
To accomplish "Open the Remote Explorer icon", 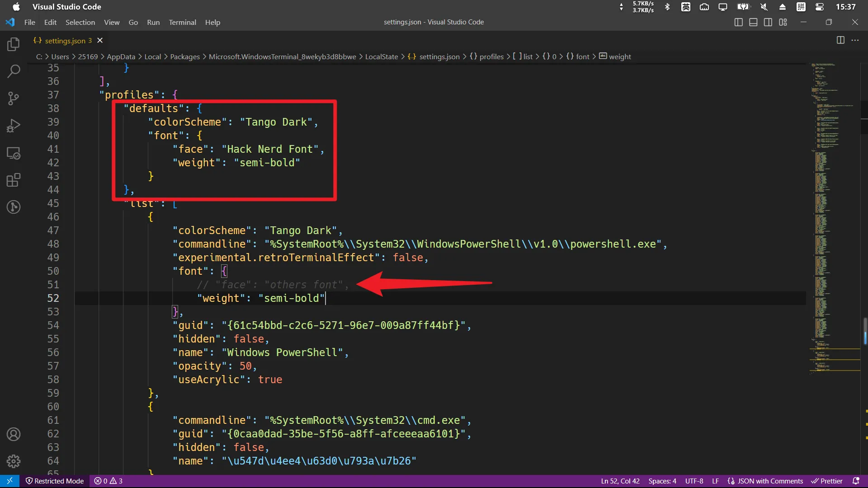I will (14, 153).
